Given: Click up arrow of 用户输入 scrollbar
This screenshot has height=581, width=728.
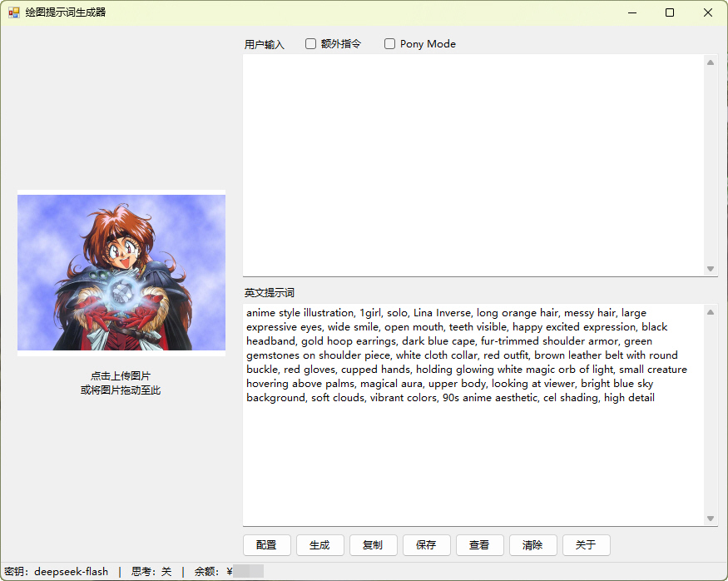Looking at the screenshot, I should (711, 62).
